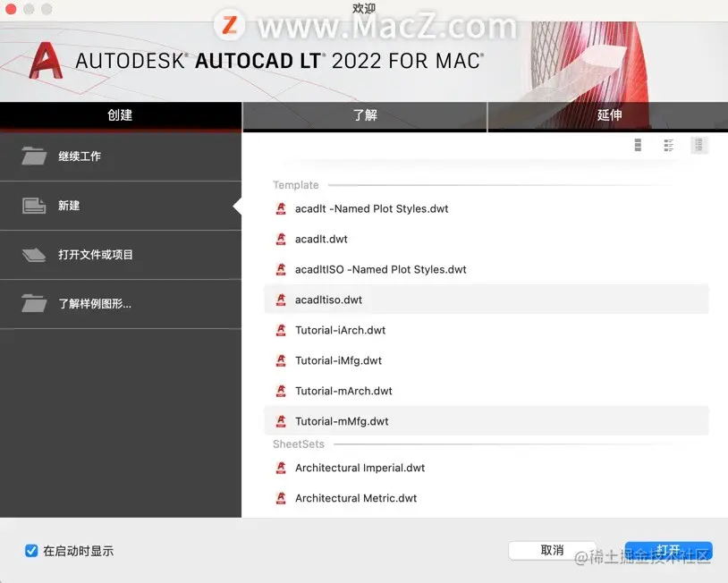Click the blue 打开 button
Screen dimensions: 728x583
669,551
